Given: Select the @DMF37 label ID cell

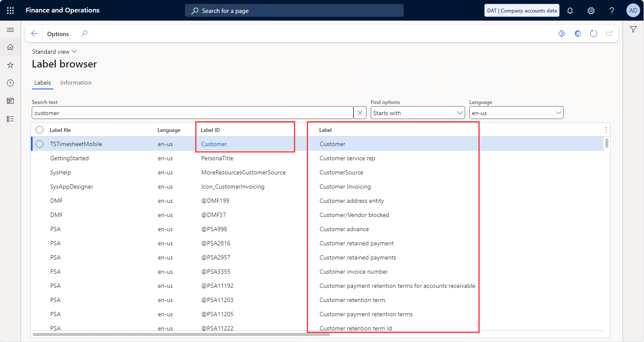Looking at the screenshot, I should [213, 215].
